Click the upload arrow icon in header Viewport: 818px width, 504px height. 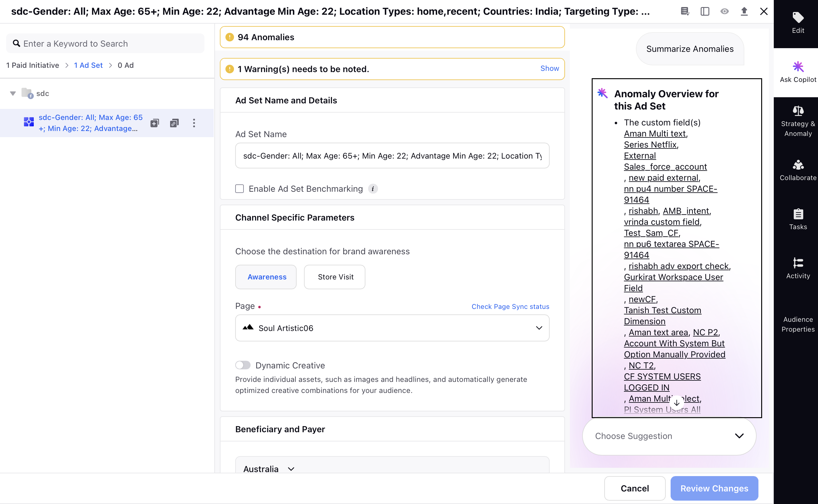744,11
